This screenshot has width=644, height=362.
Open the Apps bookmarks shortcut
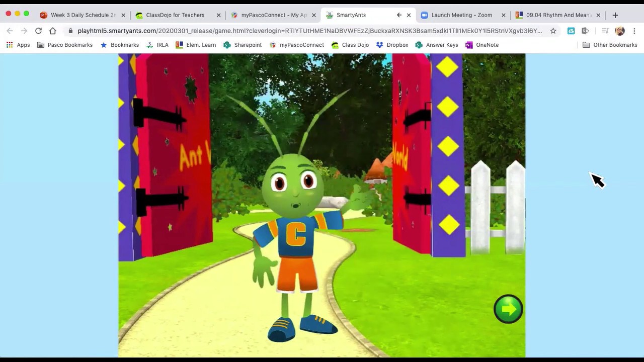(18, 45)
